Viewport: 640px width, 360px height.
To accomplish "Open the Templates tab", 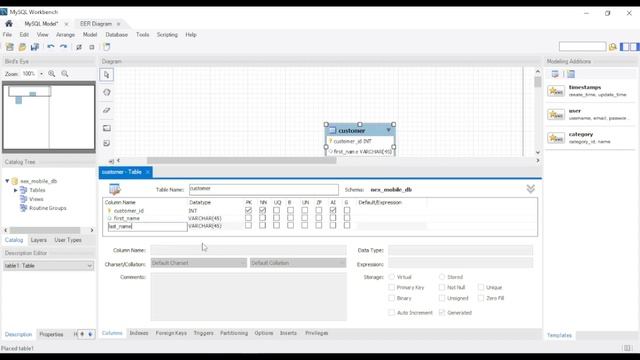I will tap(559, 335).
